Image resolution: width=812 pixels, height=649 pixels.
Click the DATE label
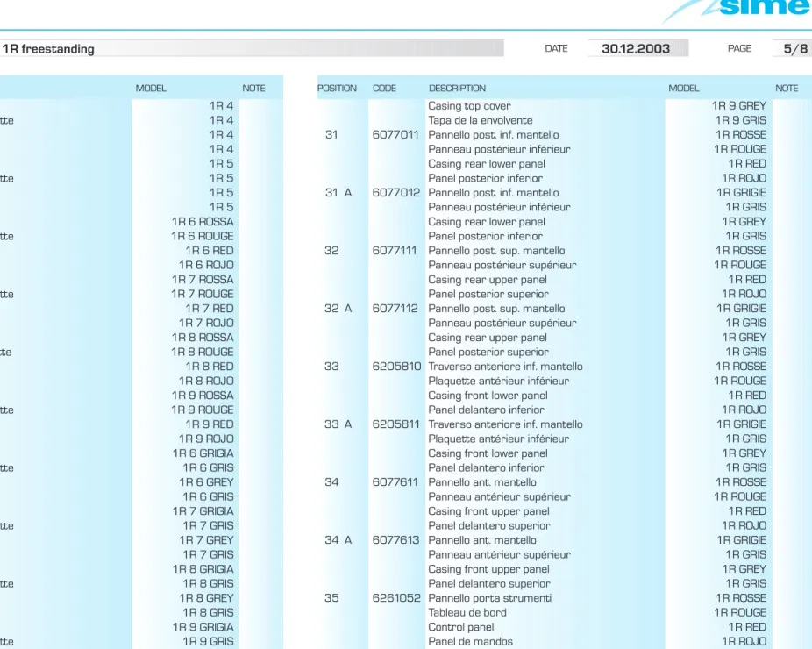coord(556,49)
